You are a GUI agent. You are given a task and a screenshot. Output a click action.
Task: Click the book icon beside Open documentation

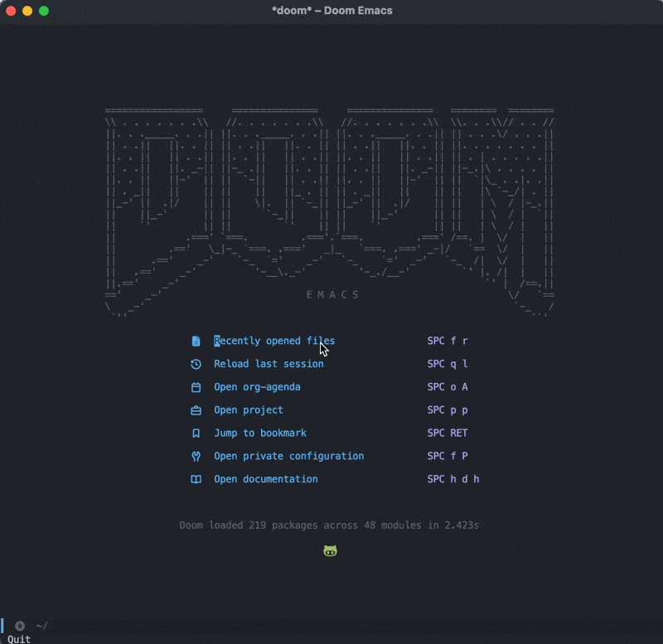click(196, 479)
